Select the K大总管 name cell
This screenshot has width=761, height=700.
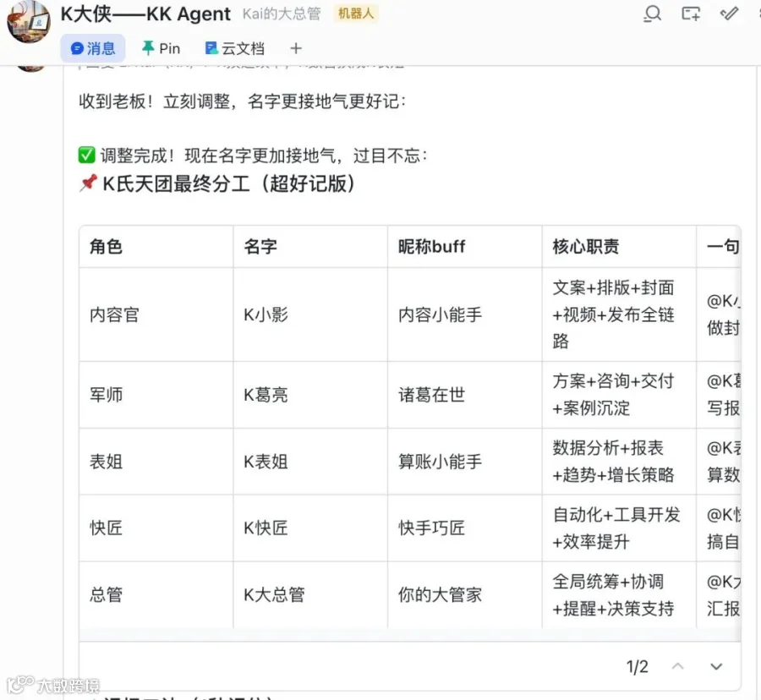tap(310, 594)
